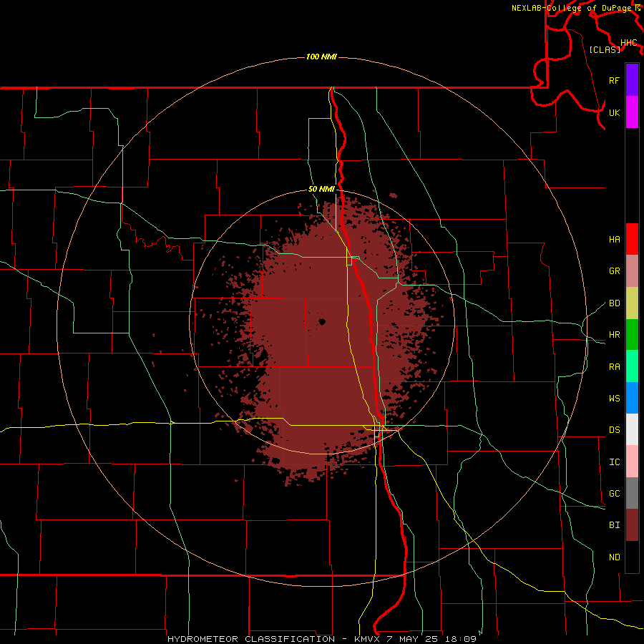The height and width of the screenshot is (644, 644).
Task: Click the GC legend label
Action: click(x=615, y=494)
